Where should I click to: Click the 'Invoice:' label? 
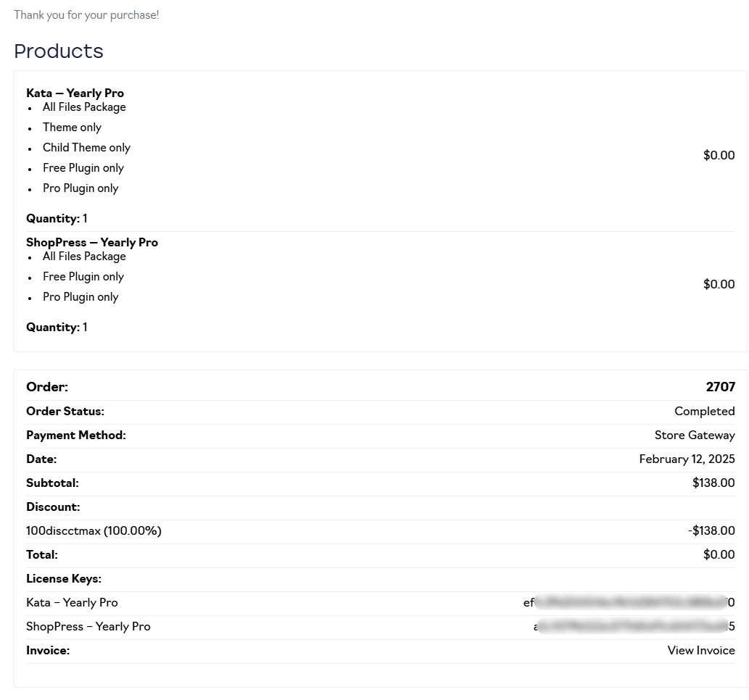48,650
